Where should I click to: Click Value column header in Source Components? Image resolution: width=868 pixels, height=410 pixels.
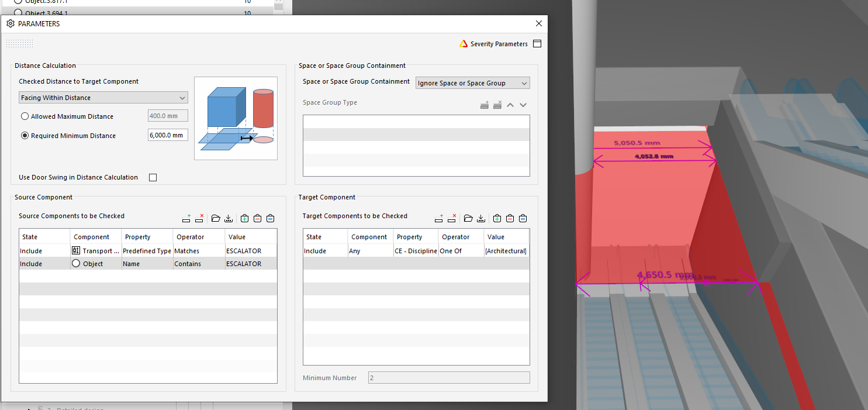tap(251, 237)
